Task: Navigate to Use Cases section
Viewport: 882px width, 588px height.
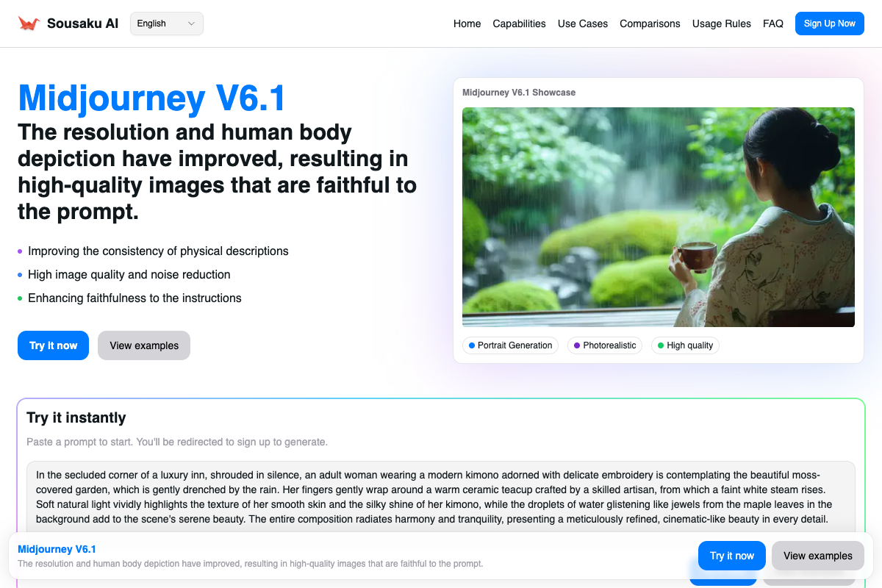Action: [x=582, y=24]
